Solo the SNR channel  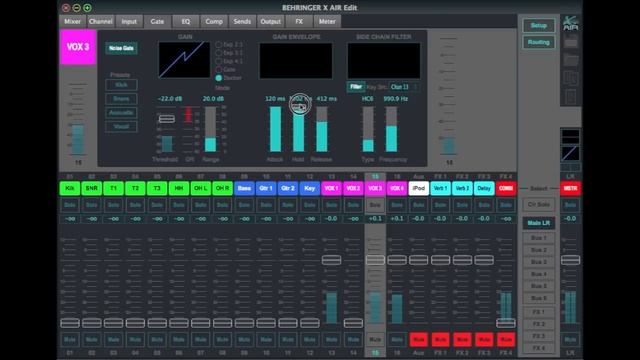[91, 205]
